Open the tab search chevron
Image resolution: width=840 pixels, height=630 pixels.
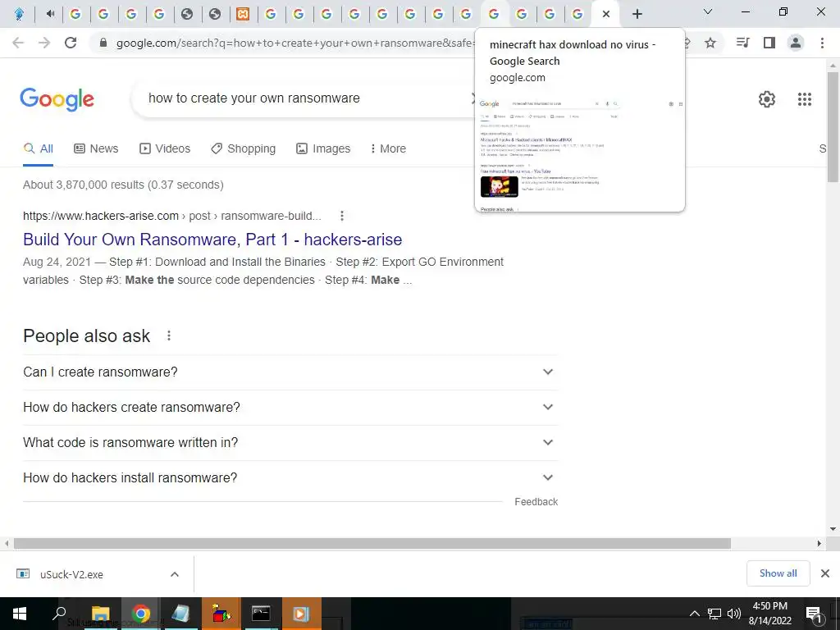point(708,11)
